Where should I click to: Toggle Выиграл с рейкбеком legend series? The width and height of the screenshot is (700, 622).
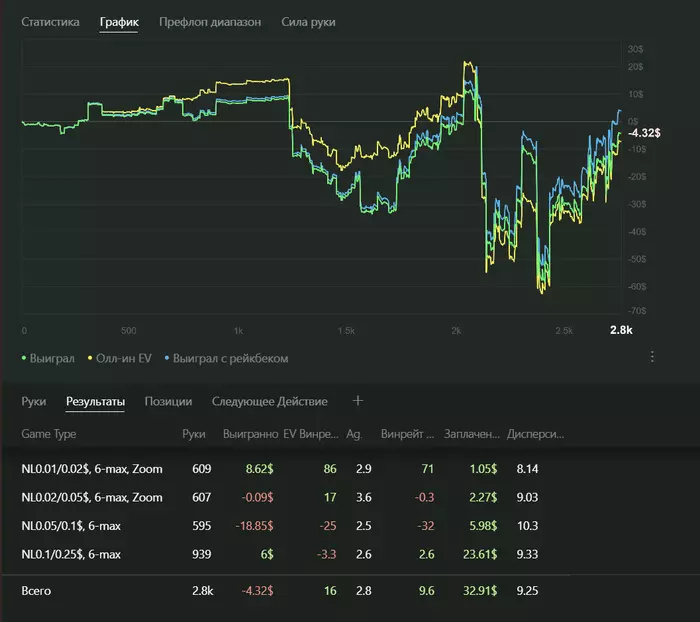[x=229, y=357]
